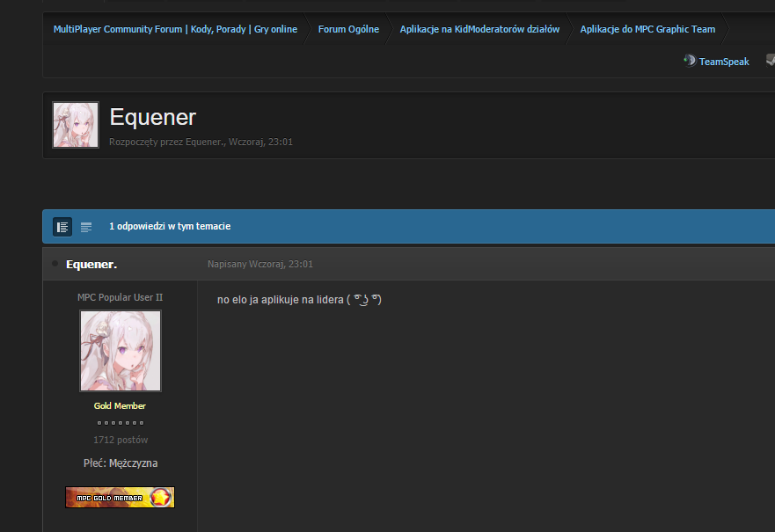Click 'Rozpoczęty przez Equener., Wczoraj, 23:01' line
Viewport: 775px width, 532px height.
pos(201,142)
